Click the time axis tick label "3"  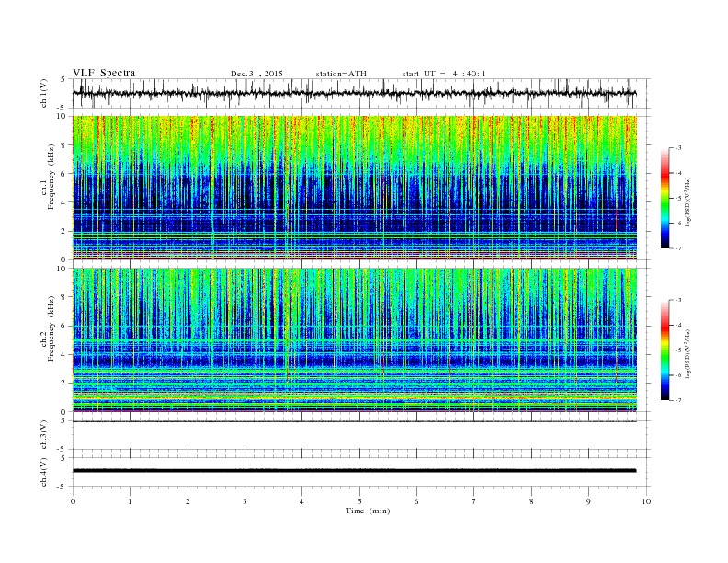point(245,501)
